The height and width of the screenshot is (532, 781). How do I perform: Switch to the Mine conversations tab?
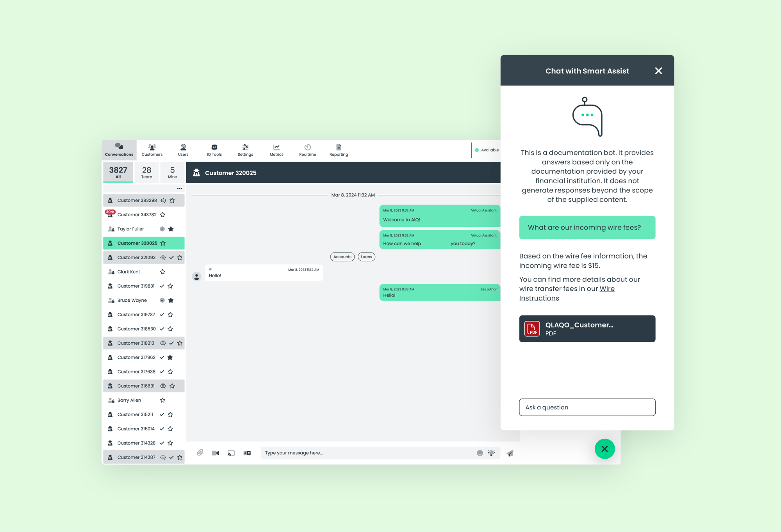(172, 172)
